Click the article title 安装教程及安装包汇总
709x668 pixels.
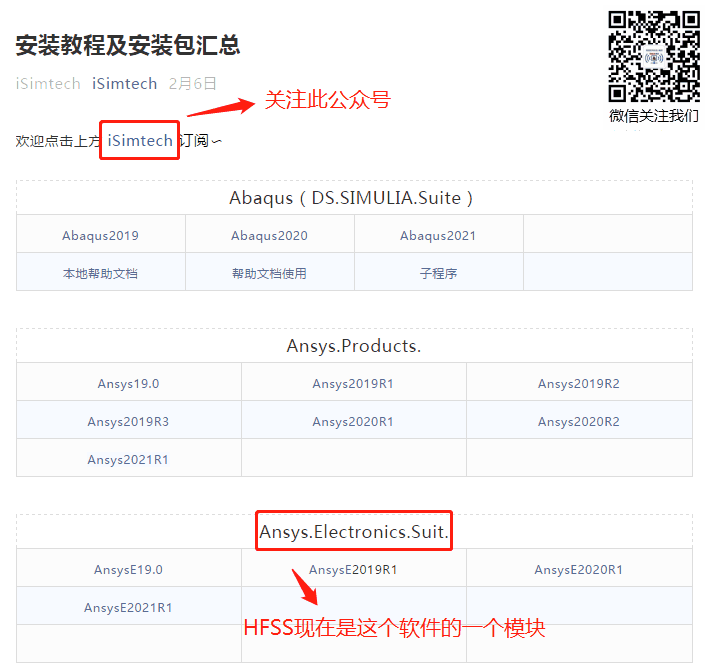click(x=128, y=45)
